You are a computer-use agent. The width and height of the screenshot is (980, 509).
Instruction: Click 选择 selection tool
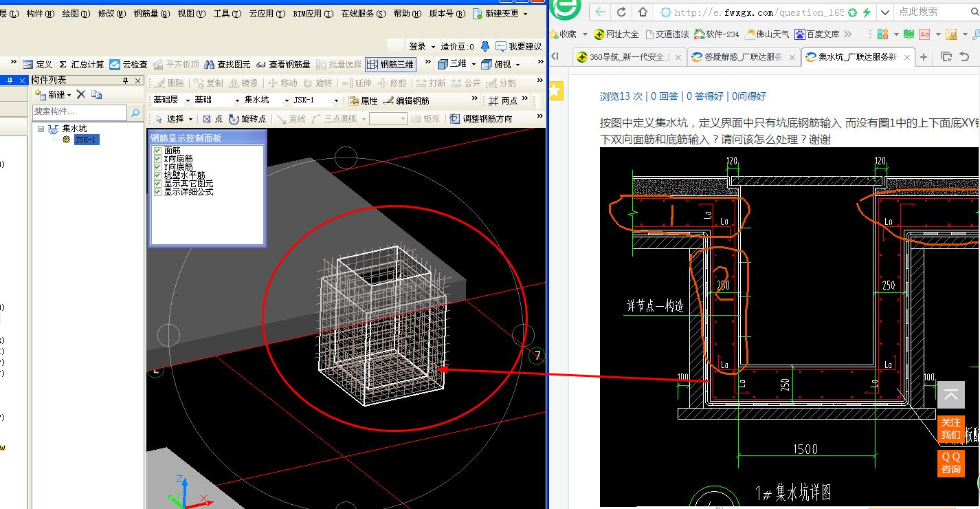169,118
